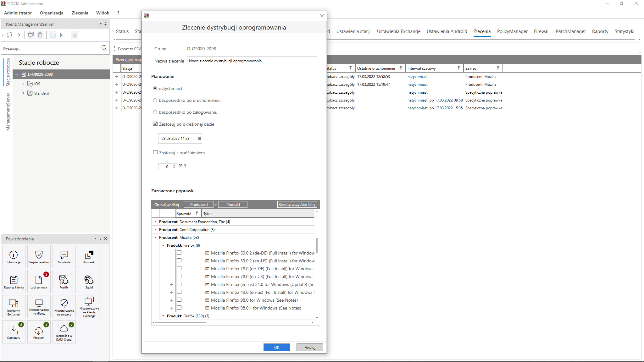Click Resetuj wszystkie filtry button
Image resolution: width=644 pixels, height=362 pixels.
click(297, 205)
